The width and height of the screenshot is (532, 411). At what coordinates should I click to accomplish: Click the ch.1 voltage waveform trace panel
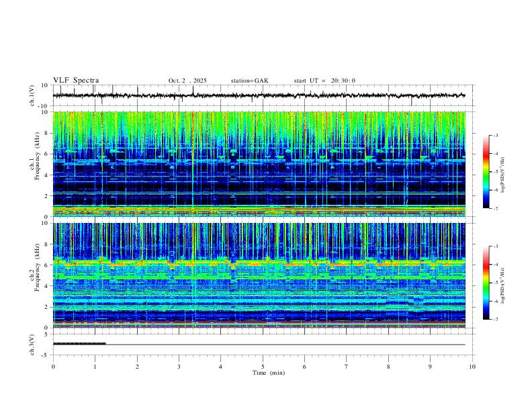(x=262, y=95)
